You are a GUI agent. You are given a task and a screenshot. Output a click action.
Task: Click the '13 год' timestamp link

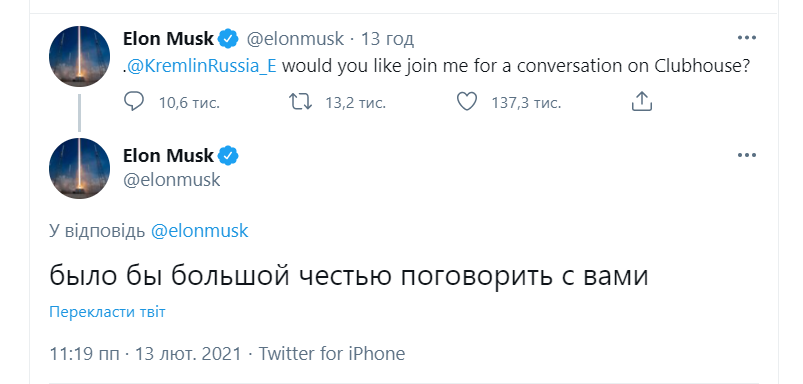tap(387, 38)
